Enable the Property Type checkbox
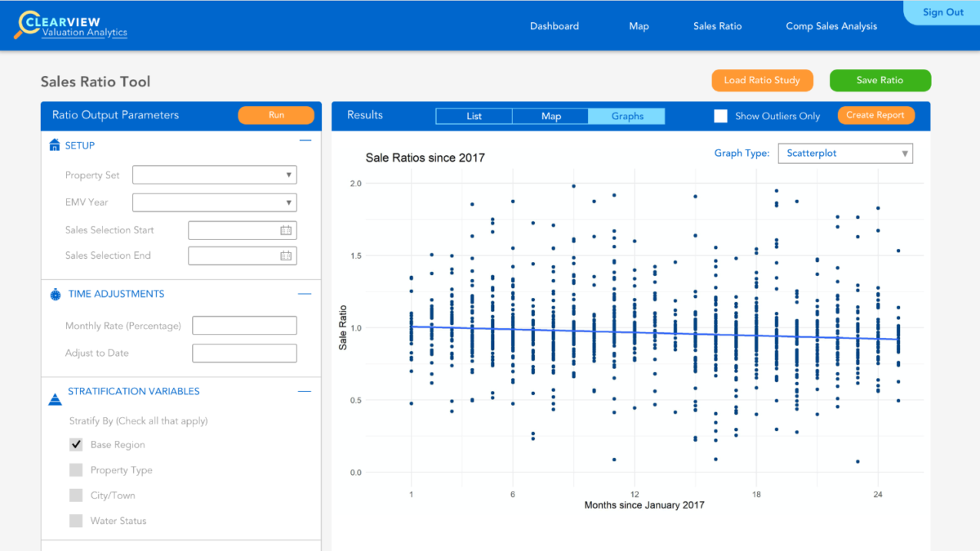The width and height of the screenshot is (980, 551). coord(76,469)
